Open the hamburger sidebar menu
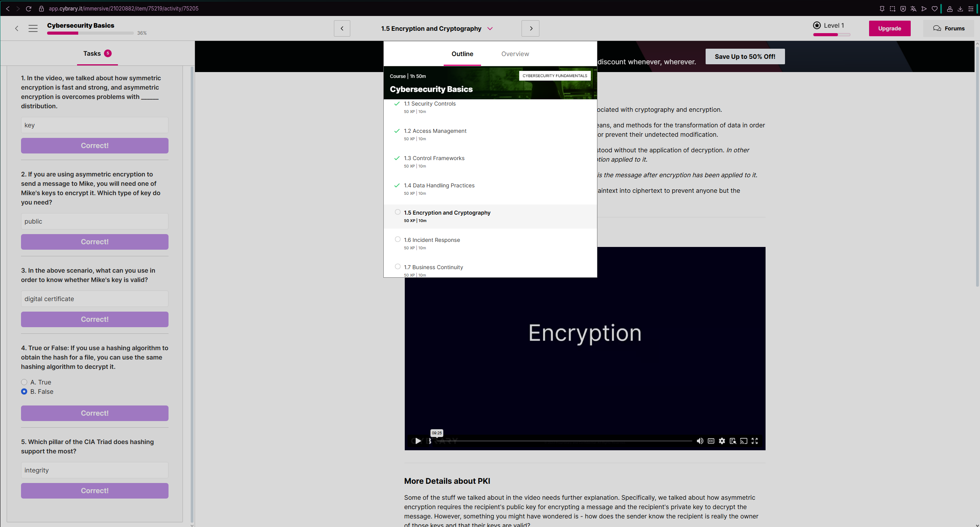This screenshot has height=527, width=980. click(x=33, y=28)
